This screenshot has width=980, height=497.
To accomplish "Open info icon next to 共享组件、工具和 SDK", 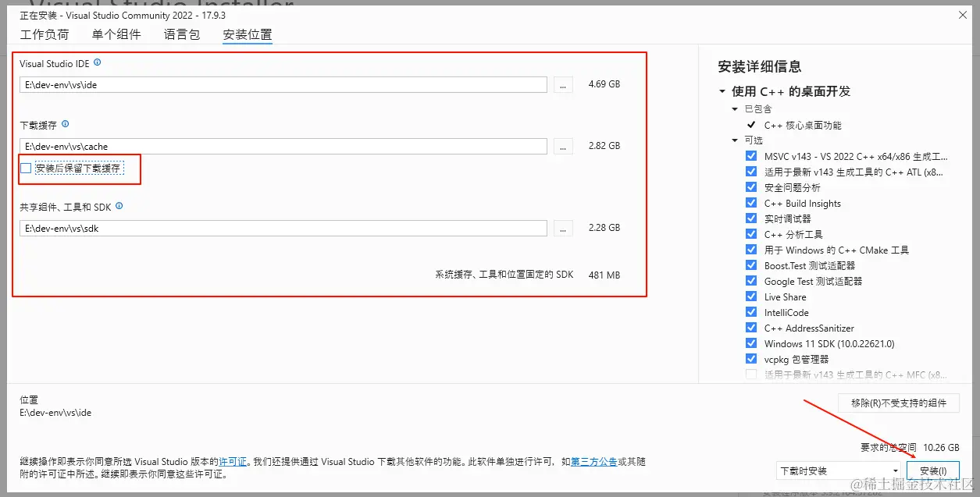I will (x=119, y=207).
